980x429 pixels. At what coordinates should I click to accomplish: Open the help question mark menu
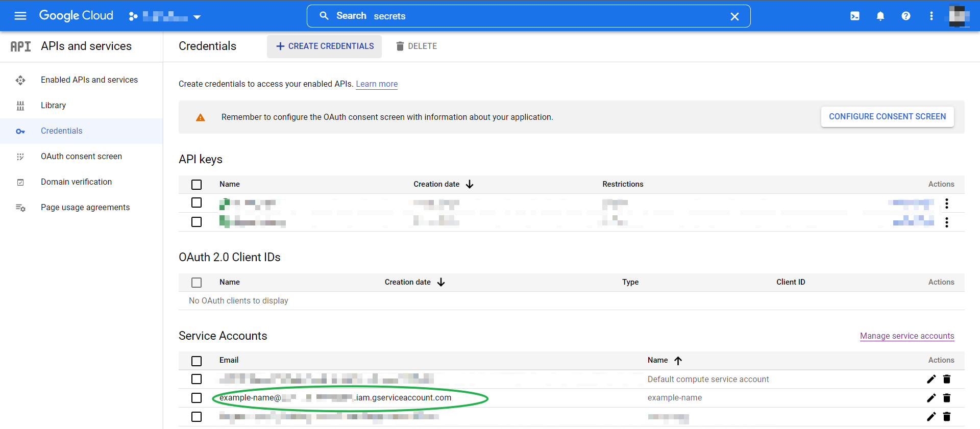[x=906, y=16]
